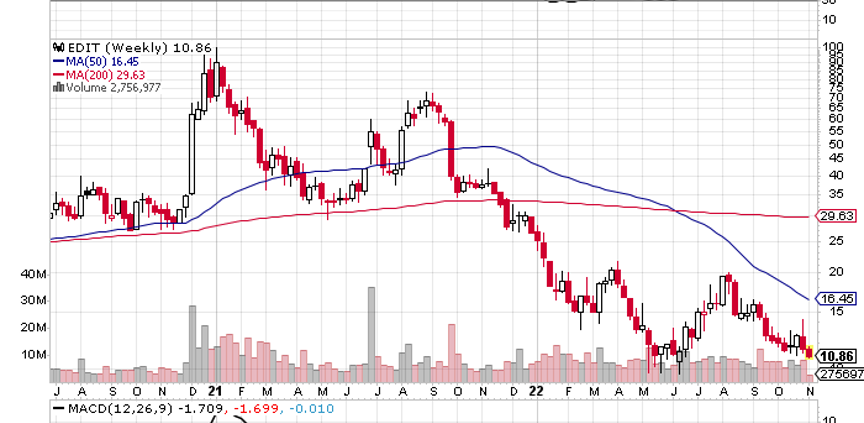Screen dimensions: 864x423
Task: Click the candlestick icon beside EDIT
Action: tap(58, 47)
